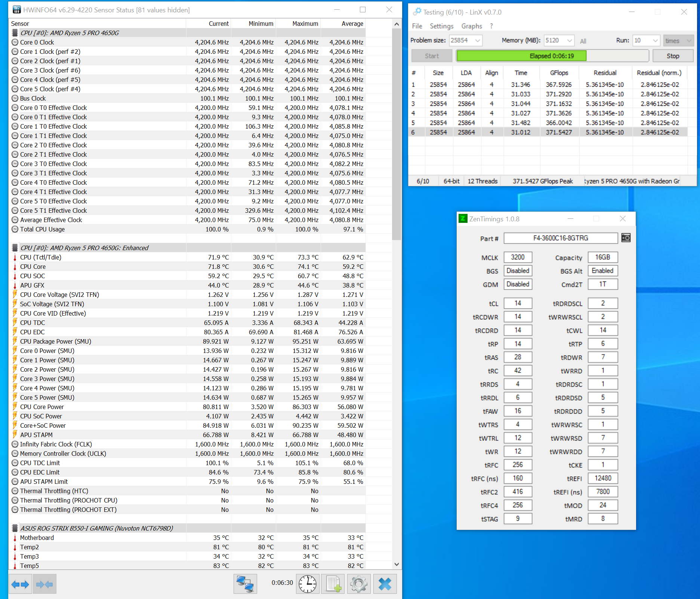Open the times unit dropdown in LinX
The height and width of the screenshot is (599, 700).
pyautogui.click(x=678, y=40)
